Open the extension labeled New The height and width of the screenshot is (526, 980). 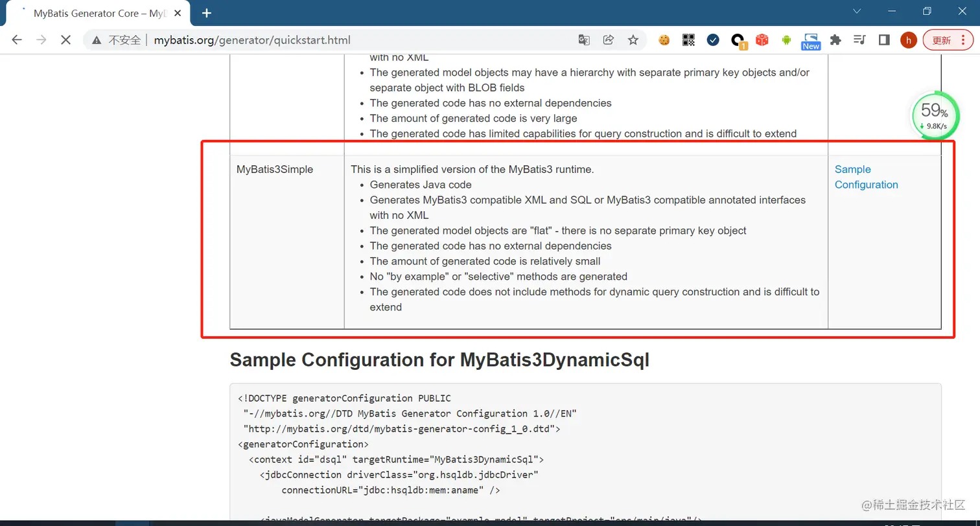point(811,41)
